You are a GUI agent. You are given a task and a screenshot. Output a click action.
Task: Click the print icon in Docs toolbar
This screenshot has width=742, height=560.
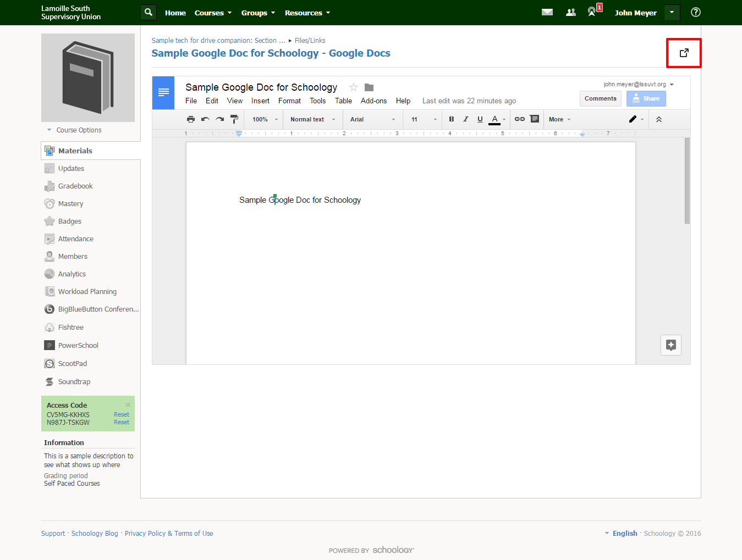point(191,119)
